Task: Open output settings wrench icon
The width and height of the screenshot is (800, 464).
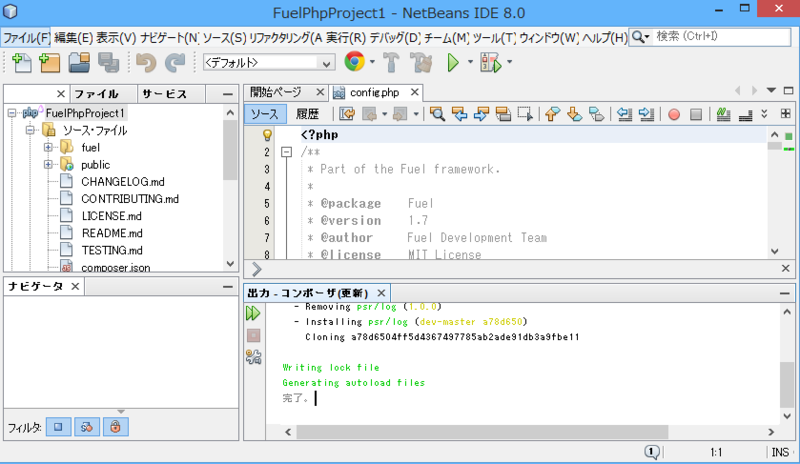Action: pyautogui.click(x=253, y=357)
